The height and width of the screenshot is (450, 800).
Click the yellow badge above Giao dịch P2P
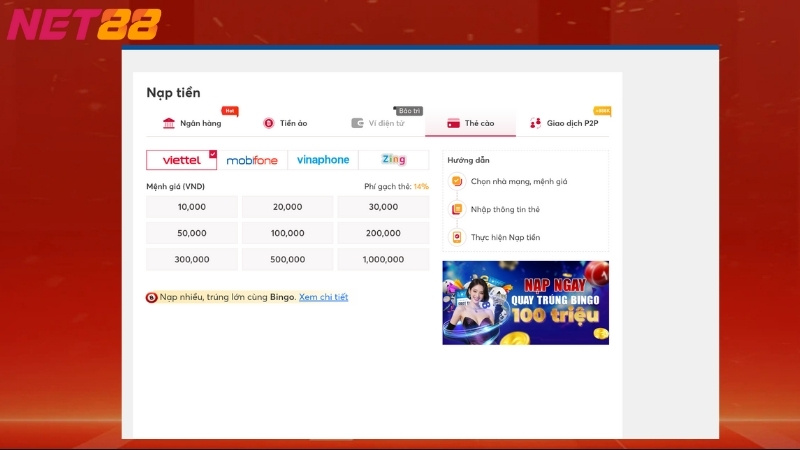point(602,111)
